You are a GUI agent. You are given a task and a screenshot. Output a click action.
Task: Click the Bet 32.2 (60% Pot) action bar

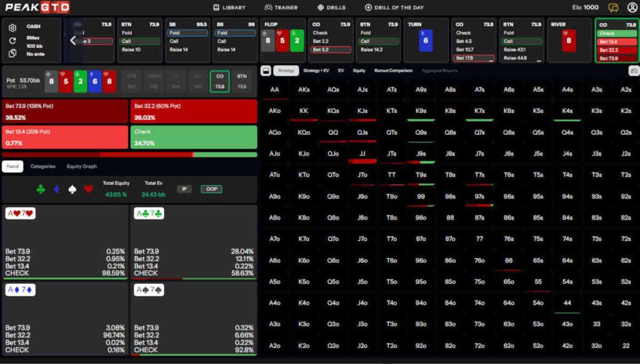(194, 111)
